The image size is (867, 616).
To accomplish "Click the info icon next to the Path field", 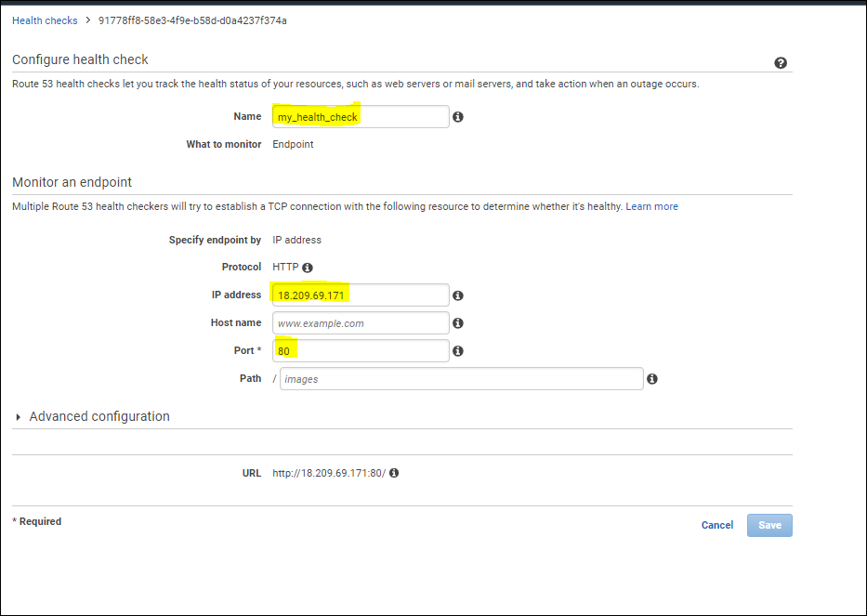I will click(652, 378).
